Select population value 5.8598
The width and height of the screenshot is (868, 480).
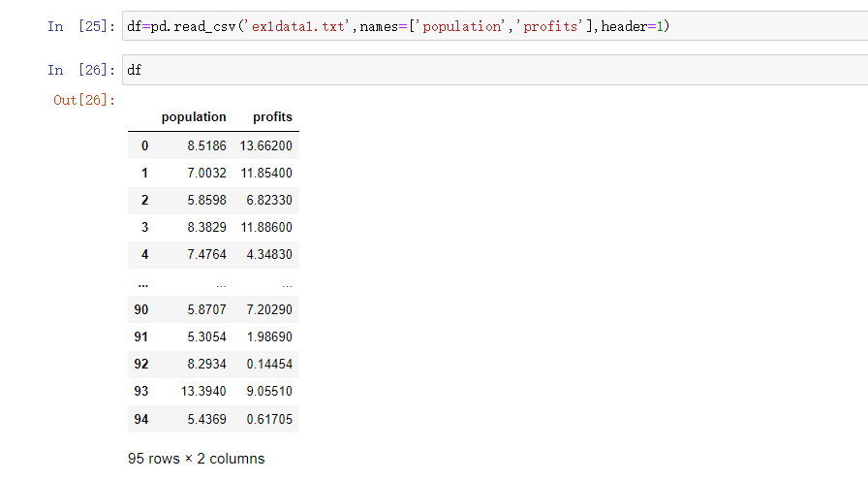206,200
